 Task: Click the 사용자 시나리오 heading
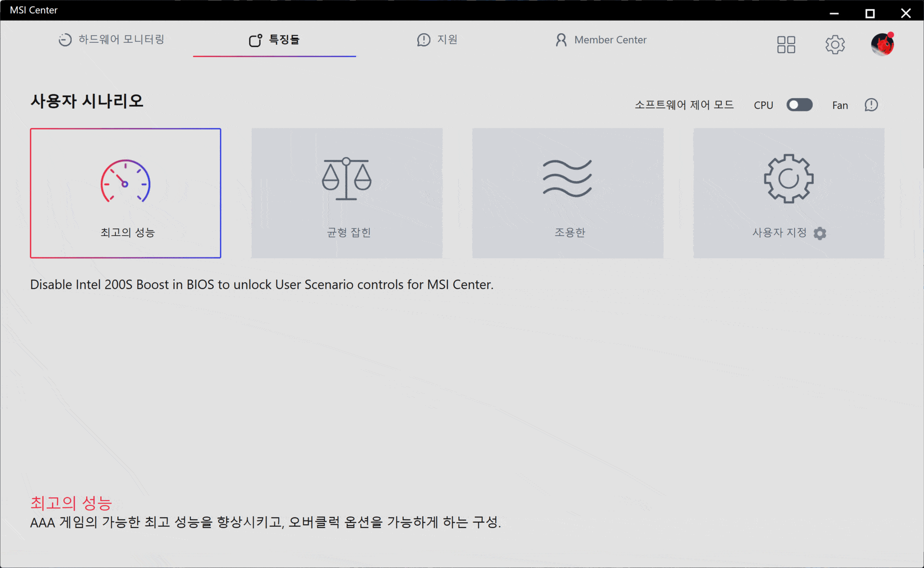pos(87,101)
